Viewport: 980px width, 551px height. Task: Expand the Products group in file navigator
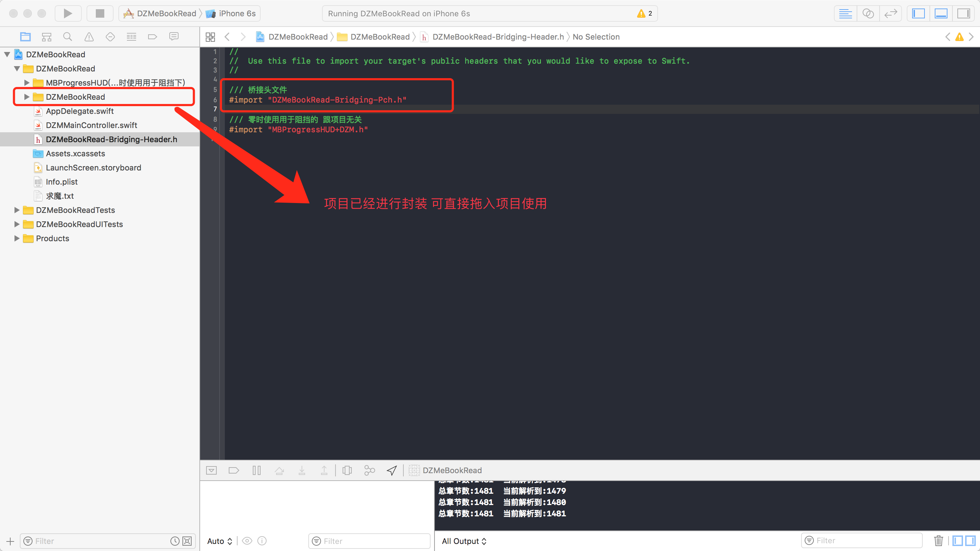click(x=16, y=238)
